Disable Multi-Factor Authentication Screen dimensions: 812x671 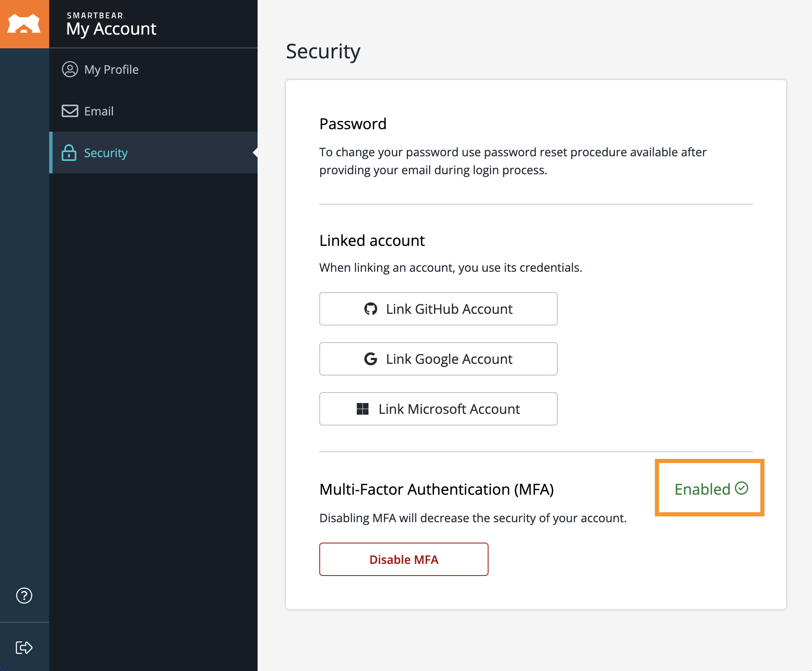pos(403,559)
